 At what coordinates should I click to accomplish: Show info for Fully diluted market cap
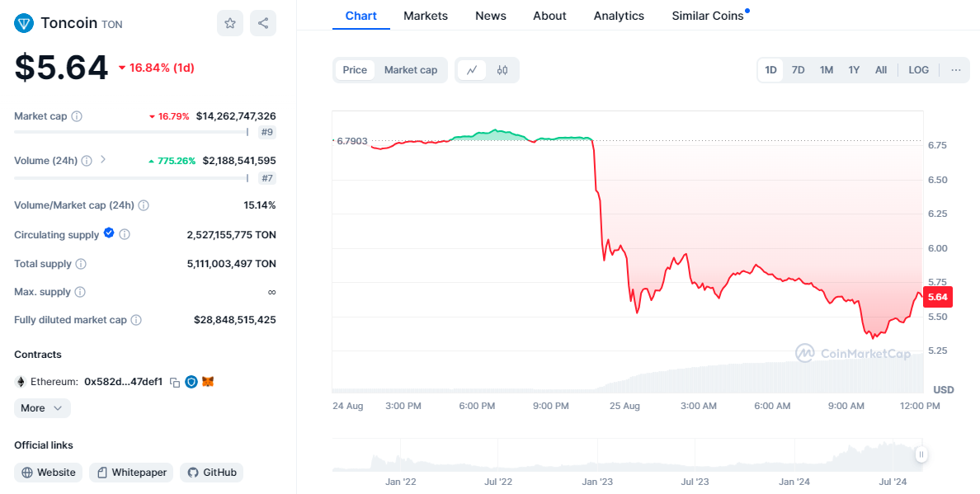pyautogui.click(x=135, y=320)
